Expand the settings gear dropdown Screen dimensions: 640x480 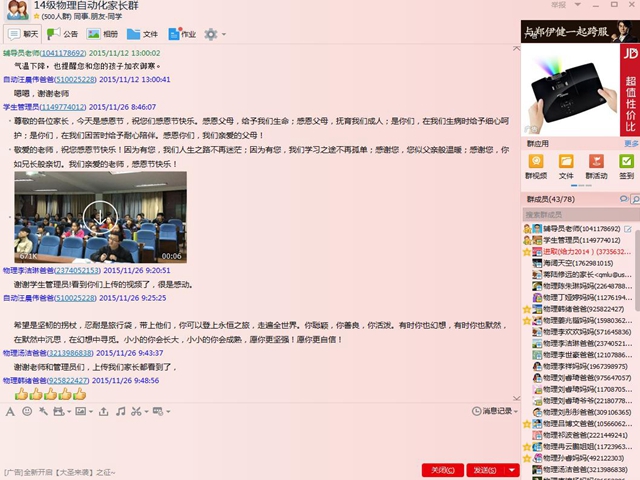point(214,34)
